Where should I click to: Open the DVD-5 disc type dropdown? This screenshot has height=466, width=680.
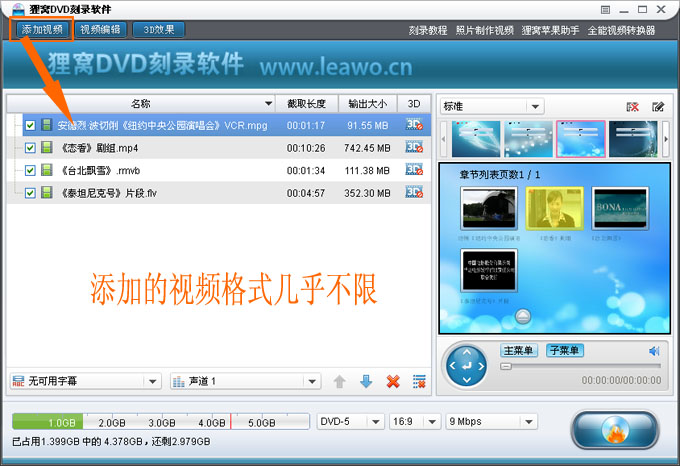pyautogui.click(x=350, y=421)
